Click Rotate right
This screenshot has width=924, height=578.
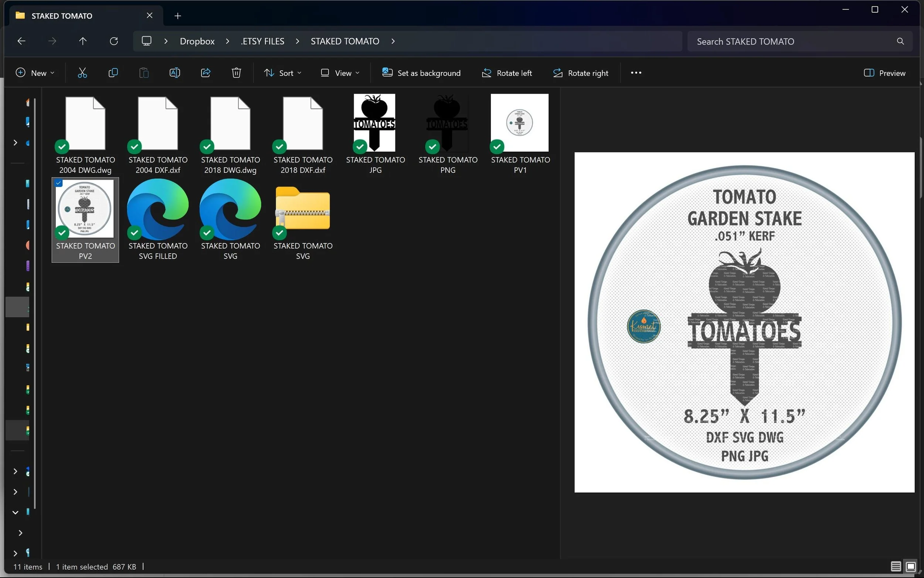coord(581,72)
